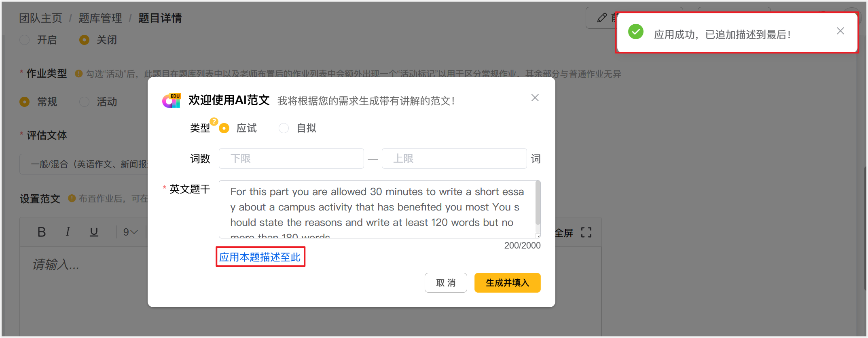Click the question mark help icon beside 类型
Screen dimensions: 868x338
tap(214, 121)
